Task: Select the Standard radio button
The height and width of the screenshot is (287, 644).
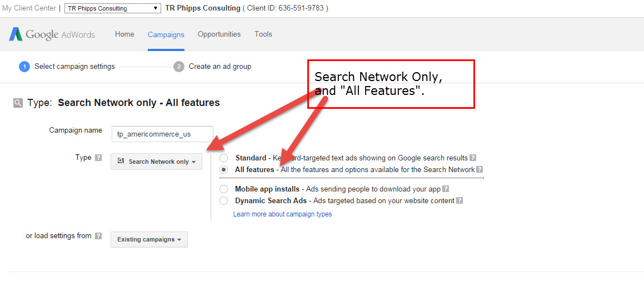Action: [224, 158]
